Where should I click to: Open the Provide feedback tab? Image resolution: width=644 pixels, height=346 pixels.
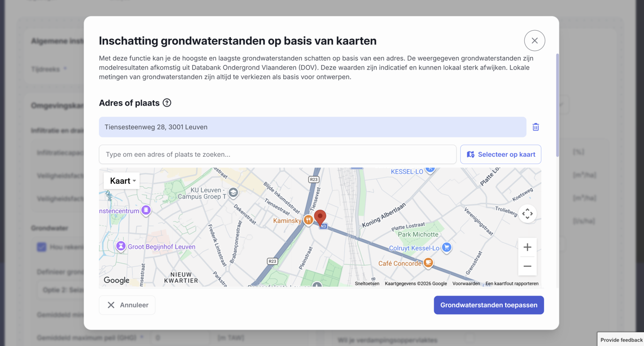click(621, 340)
